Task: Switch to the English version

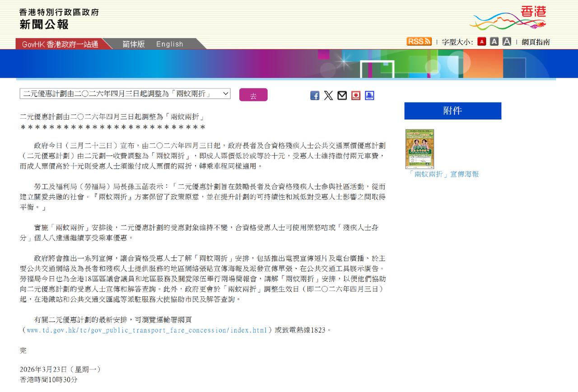Action: coord(169,44)
